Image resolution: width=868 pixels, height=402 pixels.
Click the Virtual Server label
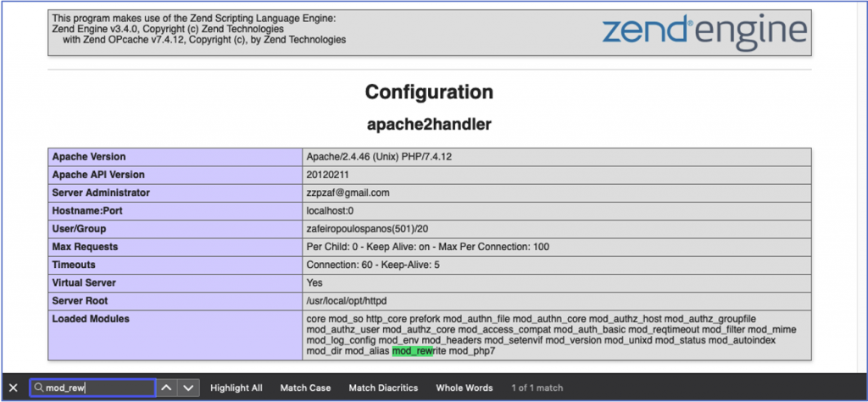[84, 283]
